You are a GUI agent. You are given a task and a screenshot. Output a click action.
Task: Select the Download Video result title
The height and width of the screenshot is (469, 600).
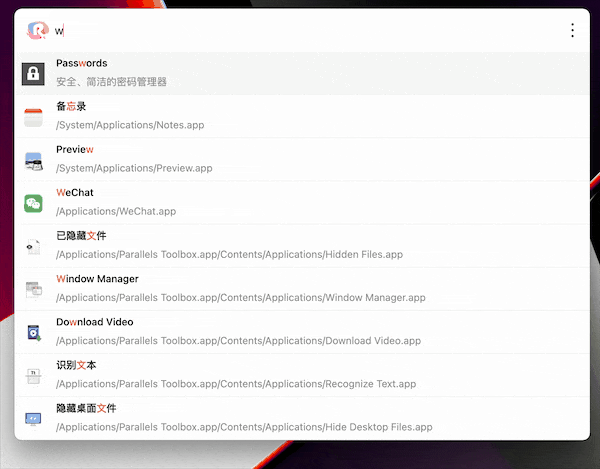[94, 322]
